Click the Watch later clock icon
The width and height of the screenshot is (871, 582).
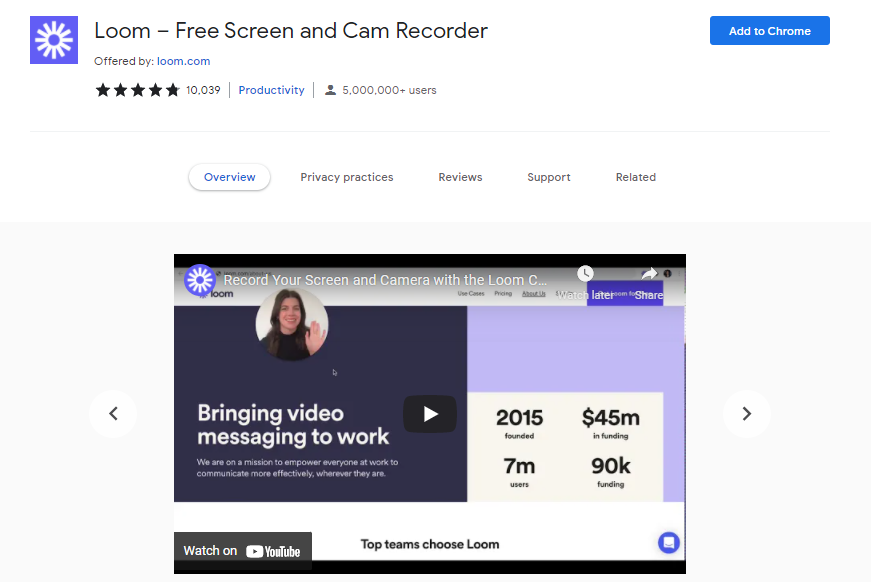click(x=586, y=275)
